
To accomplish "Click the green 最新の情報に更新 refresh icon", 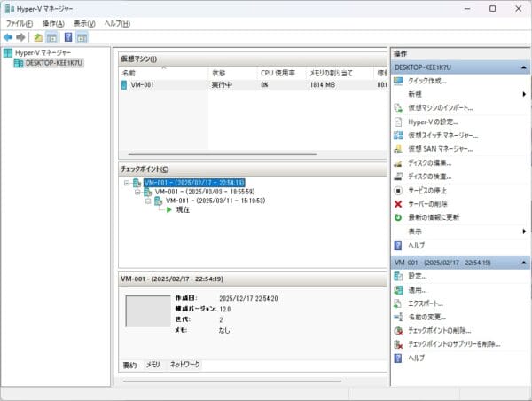I will point(398,217).
